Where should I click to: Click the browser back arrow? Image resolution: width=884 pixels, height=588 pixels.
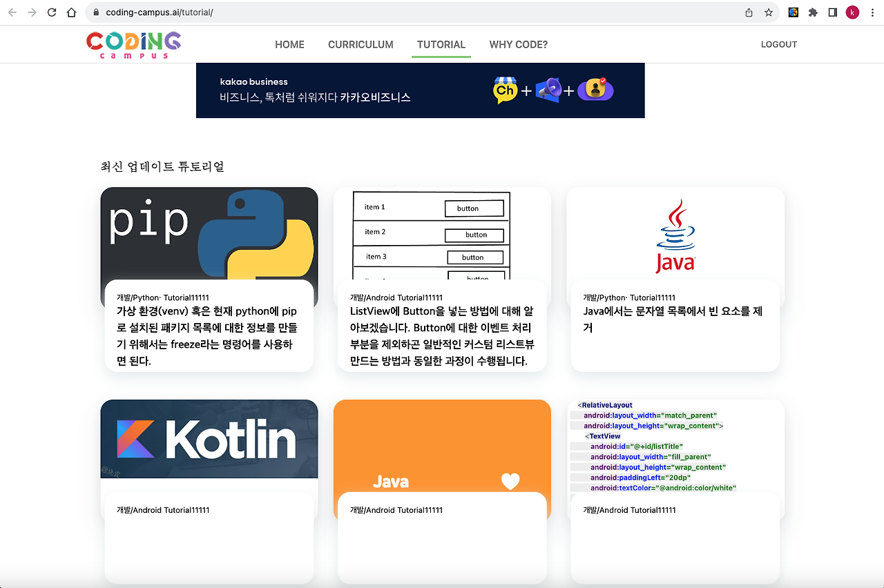point(12,12)
